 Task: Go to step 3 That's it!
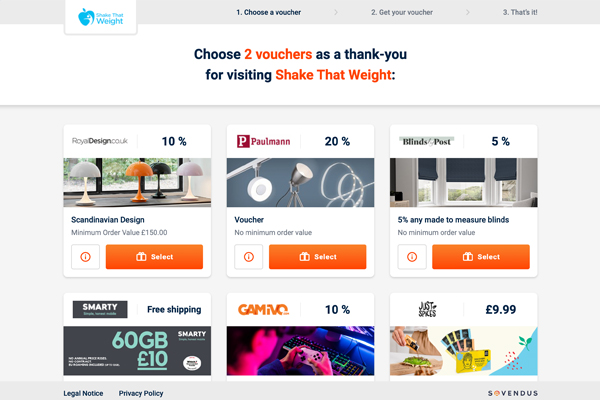click(520, 12)
